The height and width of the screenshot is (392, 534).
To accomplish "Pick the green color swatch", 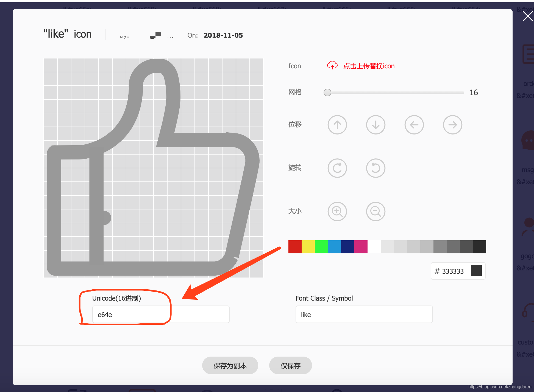I will pyautogui.click(x=321, y=247).
